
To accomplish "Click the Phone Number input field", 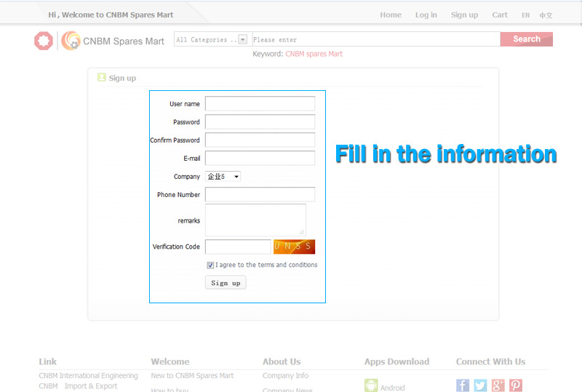I will click(x=260, y=194).
